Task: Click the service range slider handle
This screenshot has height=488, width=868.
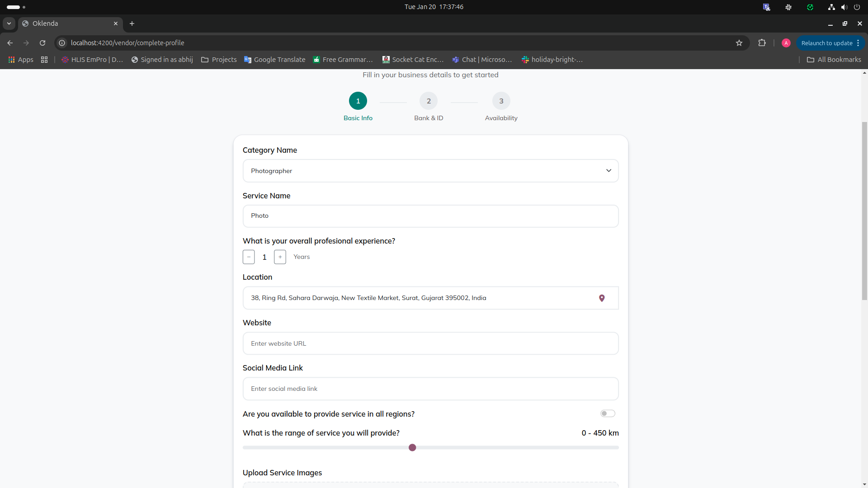Action: point(412,447)
